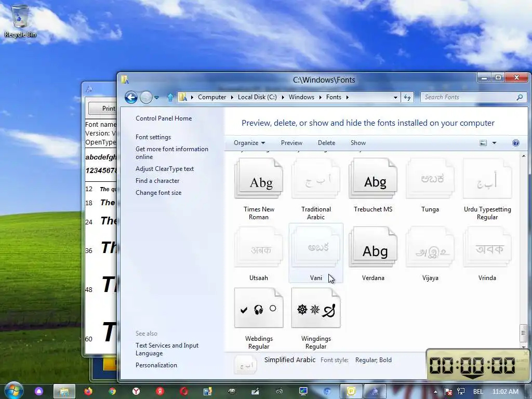
Task: Select the Traditional Arabic font icon
Action: pyautogui.click(x=316, y=179)
